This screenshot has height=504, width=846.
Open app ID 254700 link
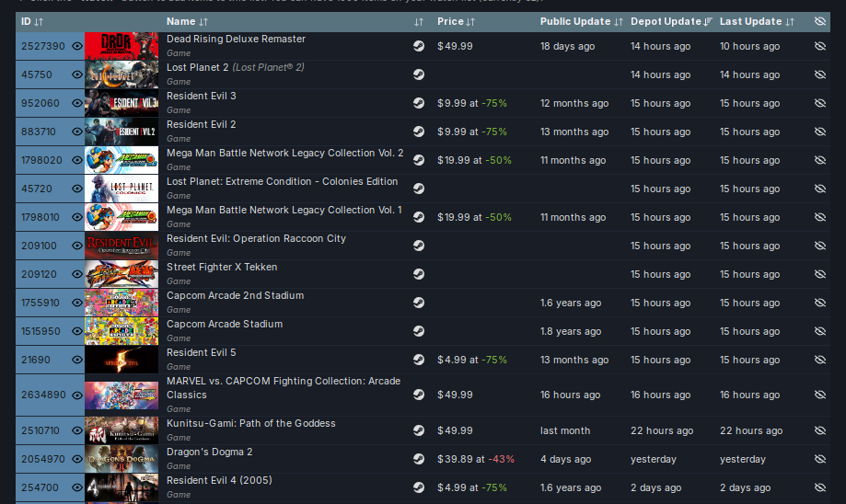[40, 487]
